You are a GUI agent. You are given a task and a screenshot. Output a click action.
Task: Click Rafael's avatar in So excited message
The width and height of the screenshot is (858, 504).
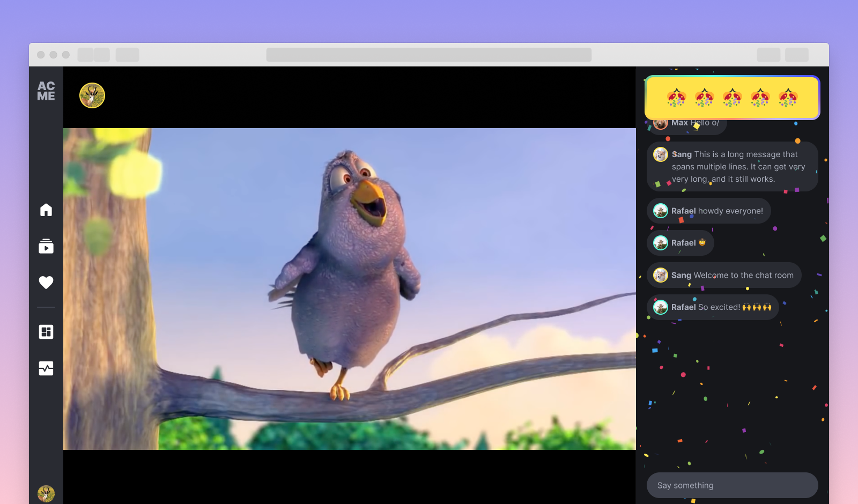tap(661, 307)
